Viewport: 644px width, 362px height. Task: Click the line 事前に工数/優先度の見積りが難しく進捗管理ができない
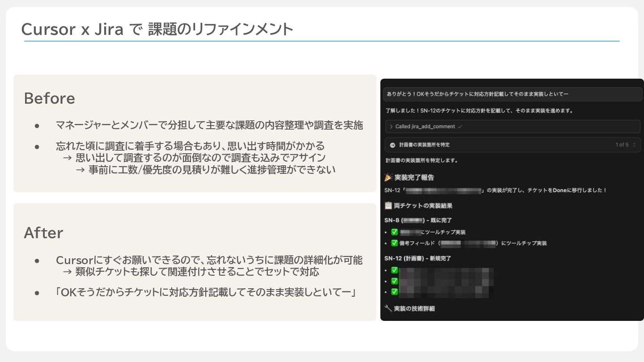212,169
